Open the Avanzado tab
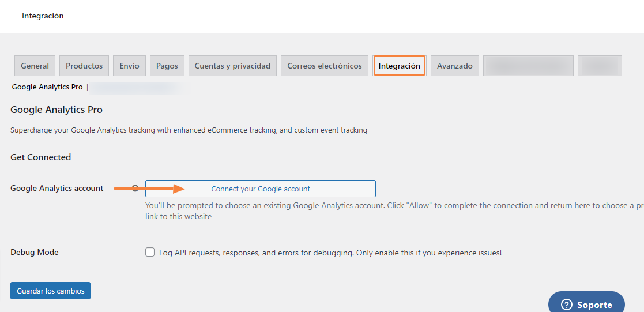Screen dimensions: 644x312 pyautogui.click(x=454, y=66)
